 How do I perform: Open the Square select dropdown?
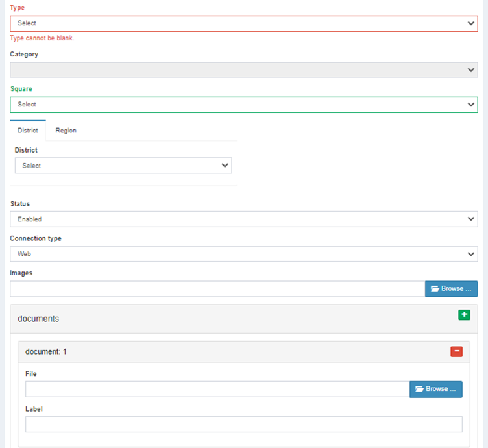(x=243, y=105)
